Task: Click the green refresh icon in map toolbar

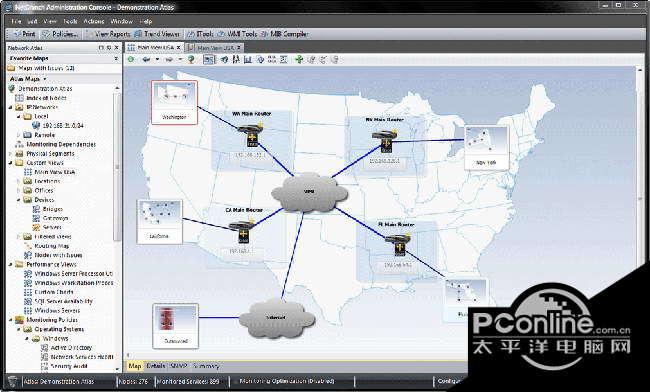Action: 131,60
